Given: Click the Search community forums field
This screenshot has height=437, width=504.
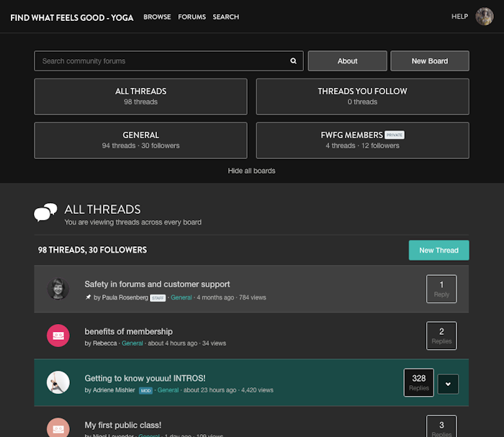Looking at the screenshot, I should [x=162, y=61].
